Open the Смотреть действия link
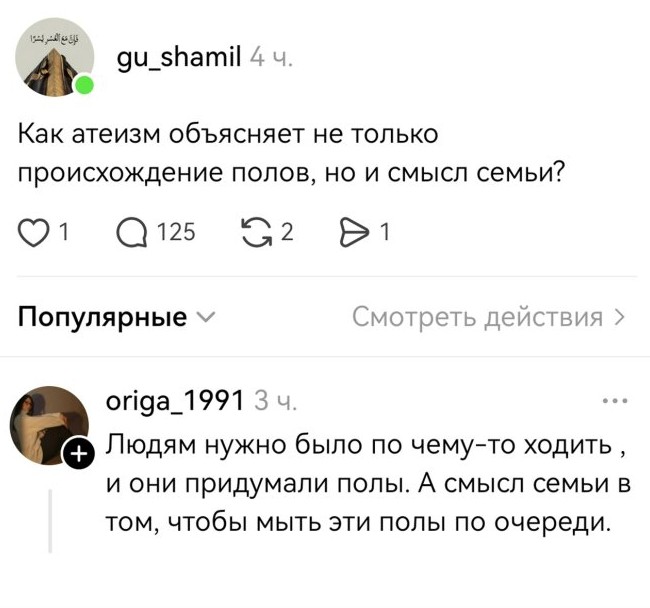650x608 pixels. pyautogui.click(x=478, y=318)
